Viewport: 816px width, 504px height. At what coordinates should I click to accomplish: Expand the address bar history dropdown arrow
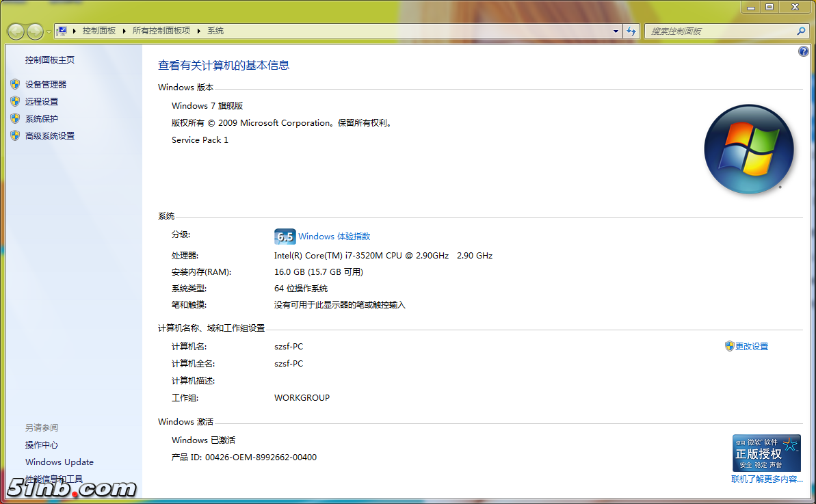click(x=616, y=31)
